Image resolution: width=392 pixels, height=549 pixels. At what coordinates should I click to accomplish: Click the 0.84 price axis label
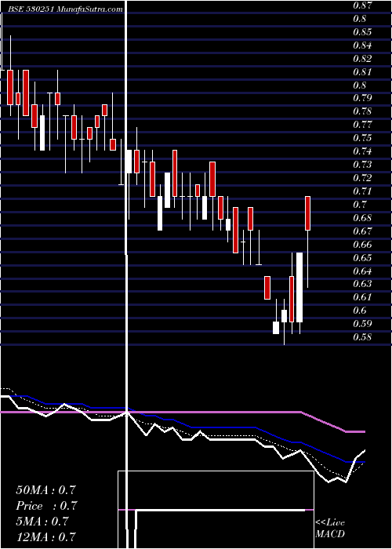362,45
